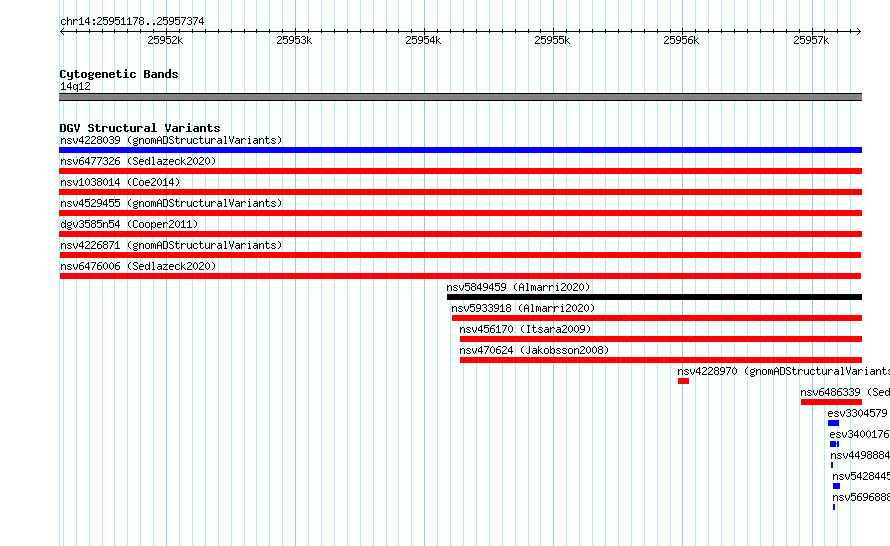Click the 25957k ruler position label
The height and width of the screenshot is (546, 890).
[x=811, y=40]
